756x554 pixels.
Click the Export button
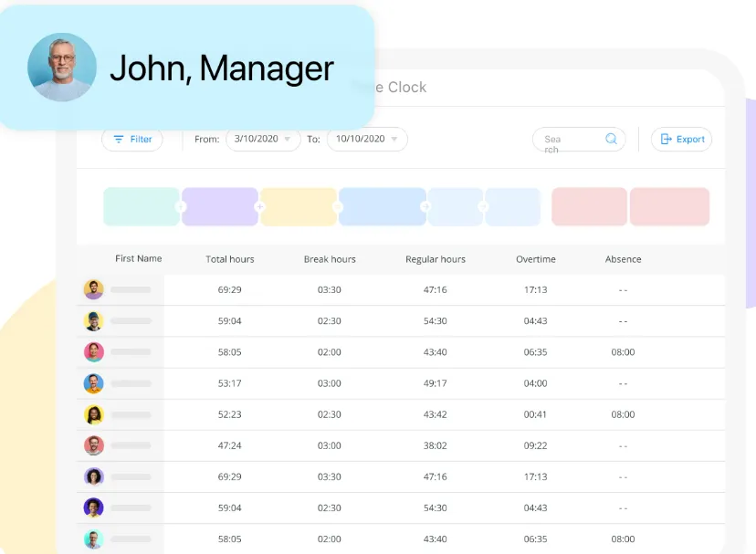[x=681, y=140]
